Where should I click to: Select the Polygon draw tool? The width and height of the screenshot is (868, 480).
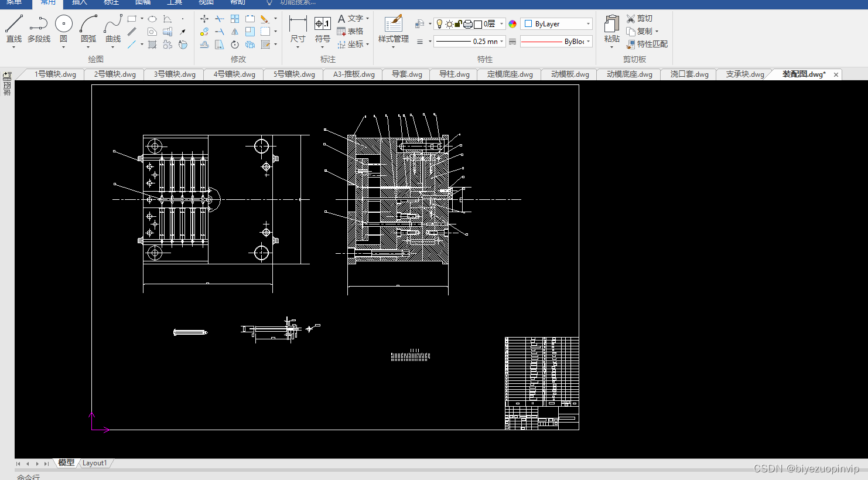click(152, 32)
